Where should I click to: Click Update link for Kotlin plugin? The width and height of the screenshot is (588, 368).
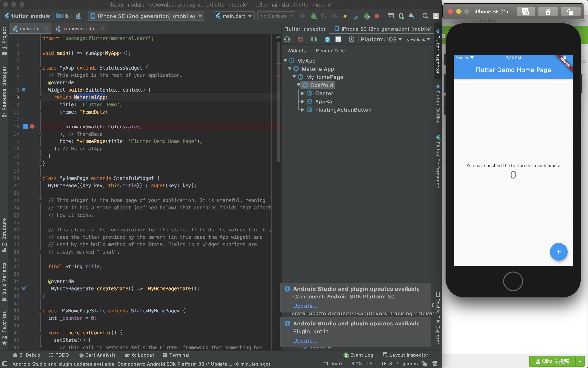[305, 341]
